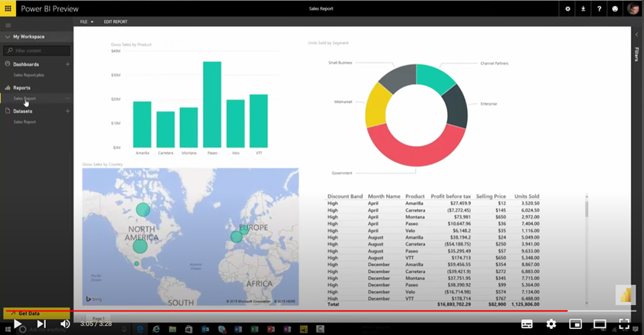This screenshot has width=644, height=335.
Task: Open the FILE dropdown menu
Action: pos(87,21)
